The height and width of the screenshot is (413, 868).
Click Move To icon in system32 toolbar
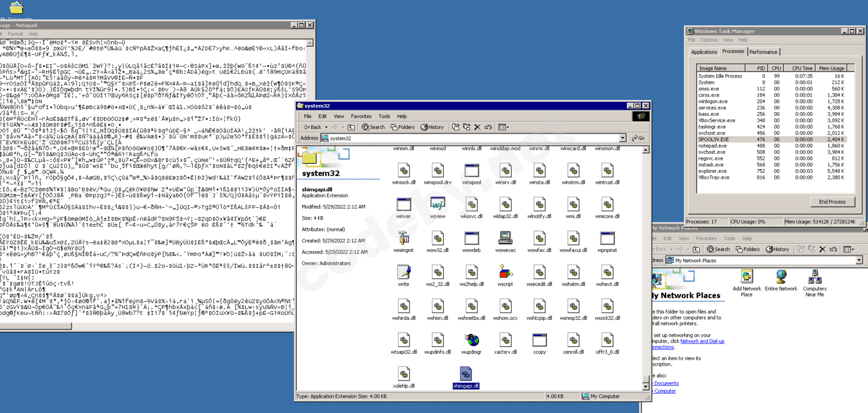[456, 127]
